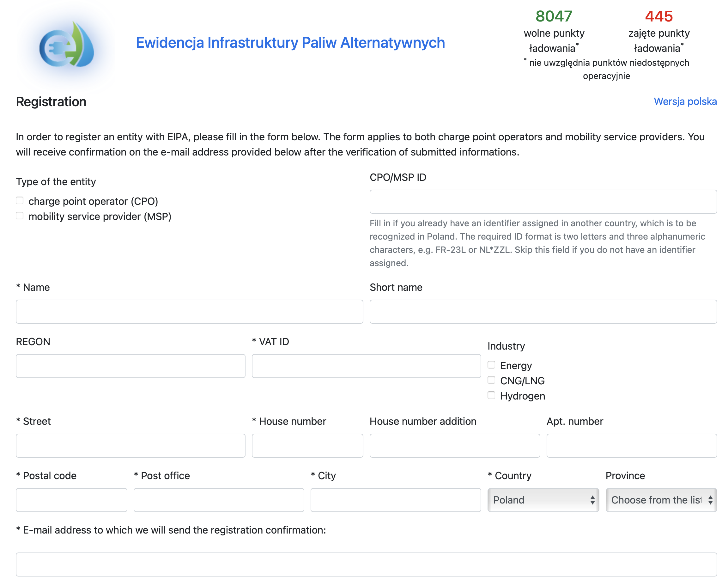Check charge point operator (CPO) box
The height and width of the screenshot is (586, 728).
(20, 201)
